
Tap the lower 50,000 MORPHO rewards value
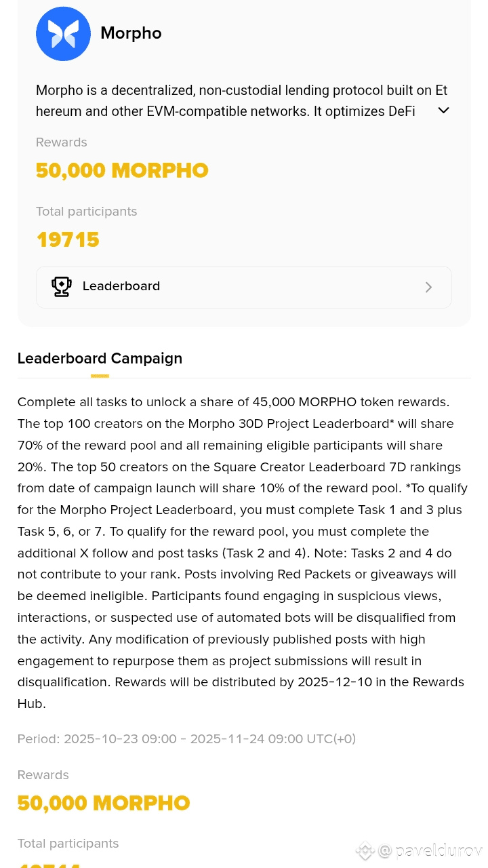(x=104, y=803)
